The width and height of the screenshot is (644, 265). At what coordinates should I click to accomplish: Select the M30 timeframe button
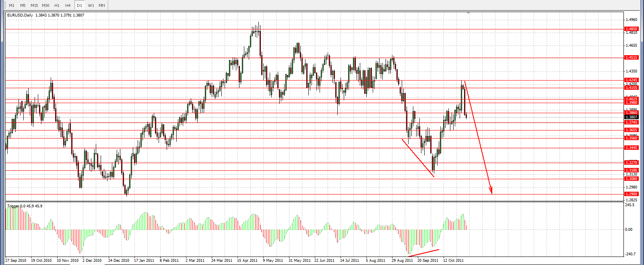click(45, 5)
